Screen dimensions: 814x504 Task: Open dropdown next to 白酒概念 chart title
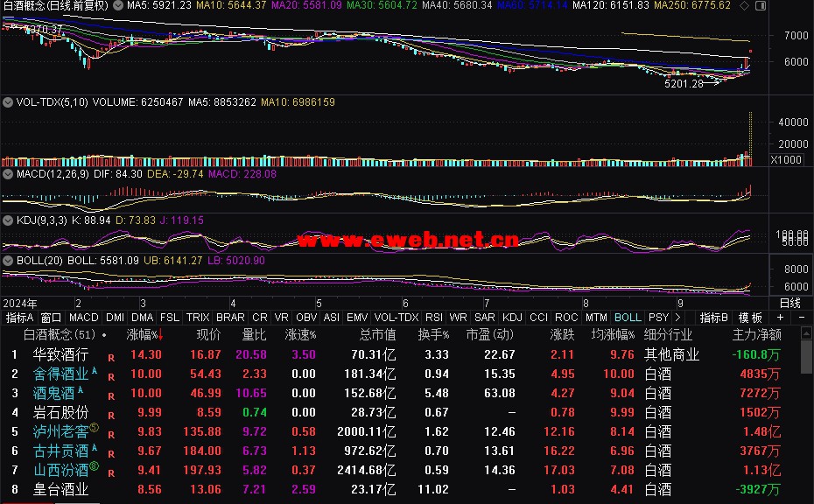click(x=118, y=6)
